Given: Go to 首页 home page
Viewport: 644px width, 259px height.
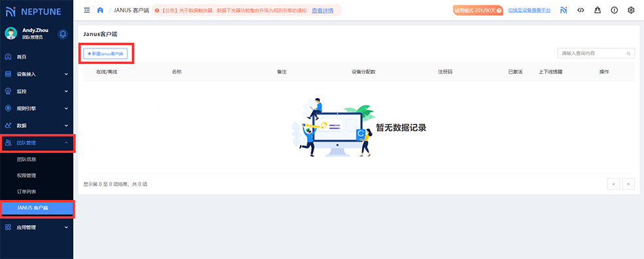Looking at the screenshot, I should 22,57.
